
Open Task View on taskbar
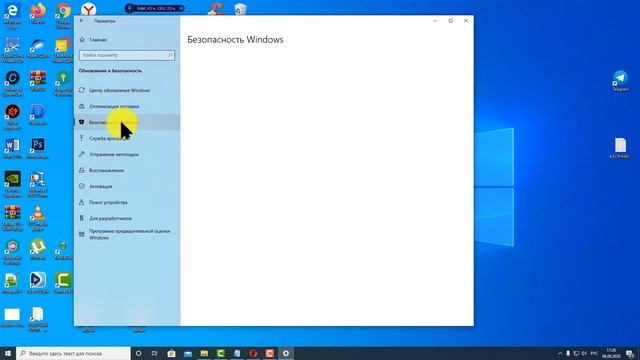pyautogui.click(x=155, y=353)
